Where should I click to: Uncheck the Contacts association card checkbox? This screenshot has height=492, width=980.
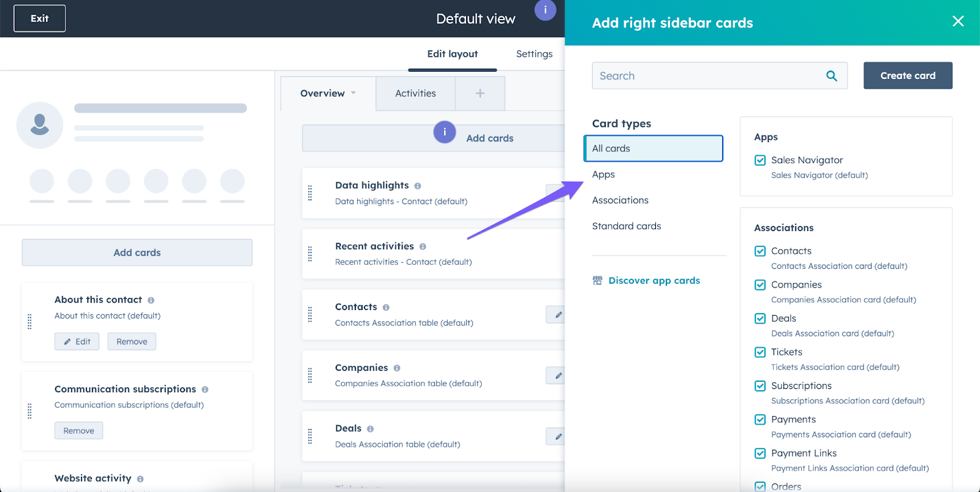point(760,251)
